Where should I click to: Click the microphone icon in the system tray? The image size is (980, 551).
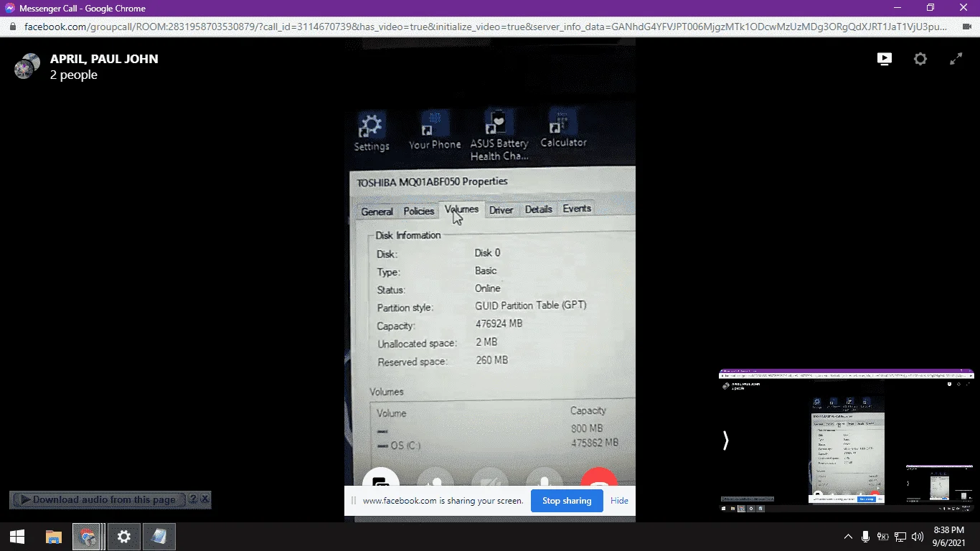pyautogui.click(x=866, y=537)
